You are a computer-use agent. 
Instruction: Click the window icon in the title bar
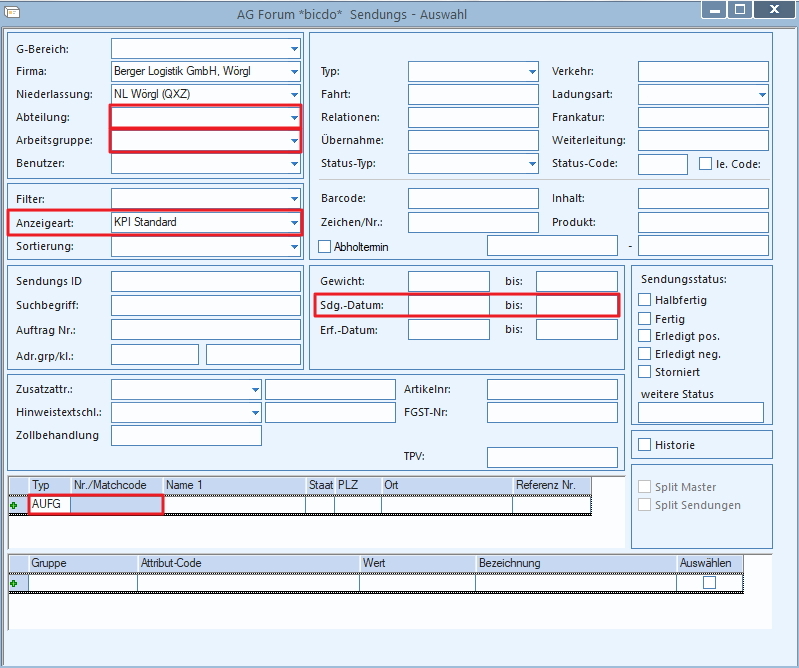click(12, 12)
